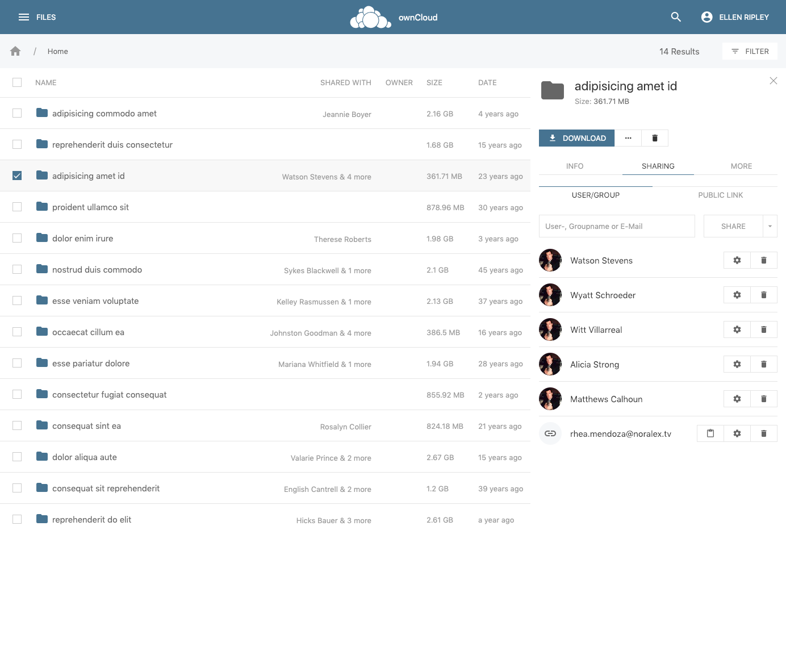
Task: Click the more actions ellipsis button
Action: [628, 138]
